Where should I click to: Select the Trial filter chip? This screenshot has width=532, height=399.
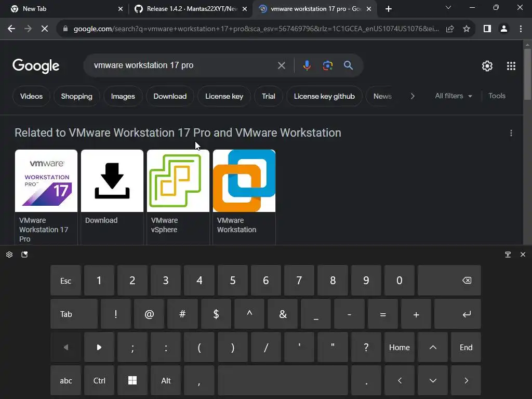click(x=269, y=96)
